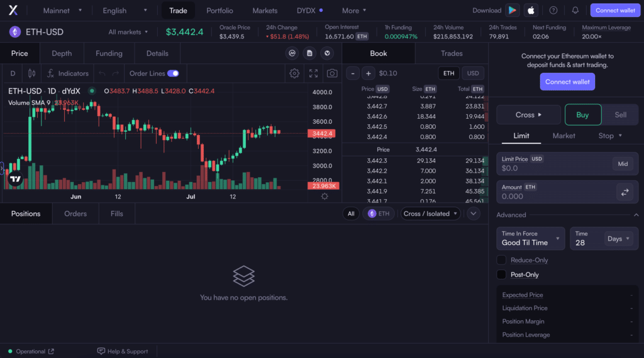Show order book sizes in USD

click(473, 73)
